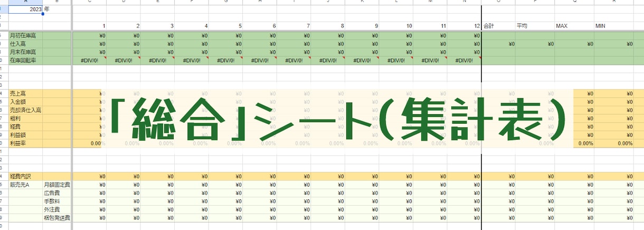Select the cell containing year 2023
Viewport: 644px width, 230px height.
click(x=26, y=9)
